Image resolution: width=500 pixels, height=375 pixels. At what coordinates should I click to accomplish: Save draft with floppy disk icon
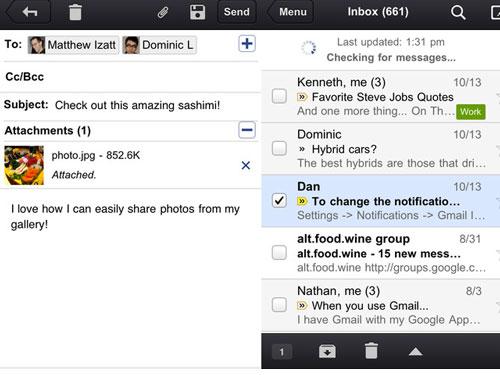[197, 12]
